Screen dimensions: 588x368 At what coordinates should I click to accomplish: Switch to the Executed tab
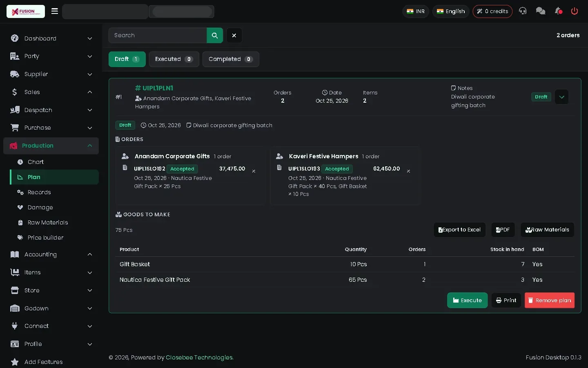tap(174, 59)
